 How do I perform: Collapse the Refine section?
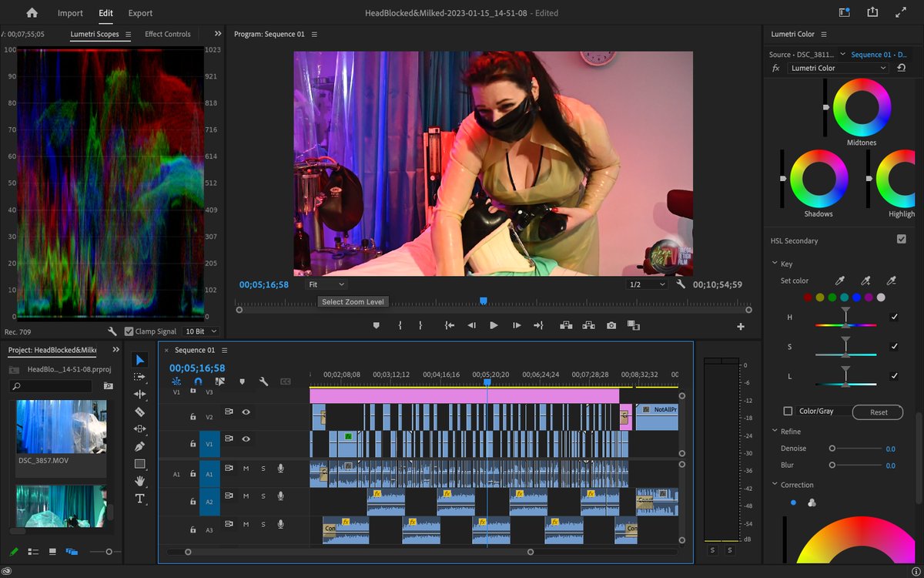pos(775,432)
